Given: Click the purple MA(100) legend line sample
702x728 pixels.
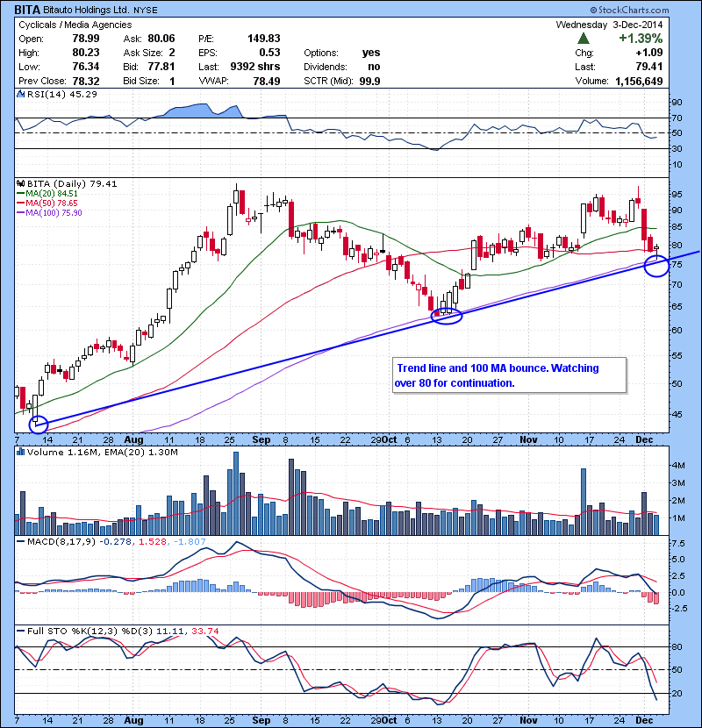Looking at the screenshot, I should 20,213.
